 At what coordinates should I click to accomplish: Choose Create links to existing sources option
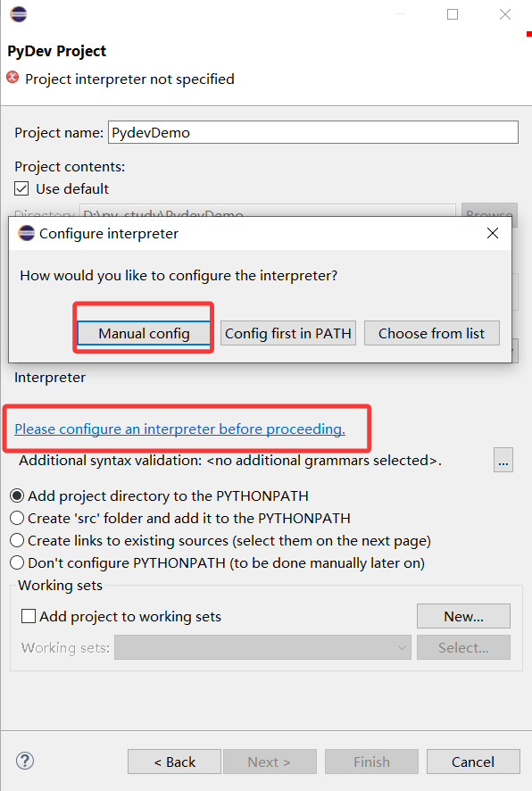17,540
